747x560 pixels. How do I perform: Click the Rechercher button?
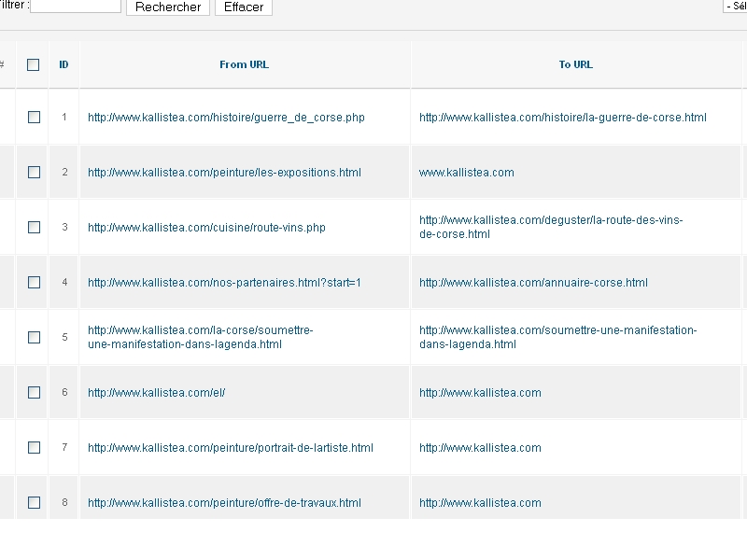168,7
